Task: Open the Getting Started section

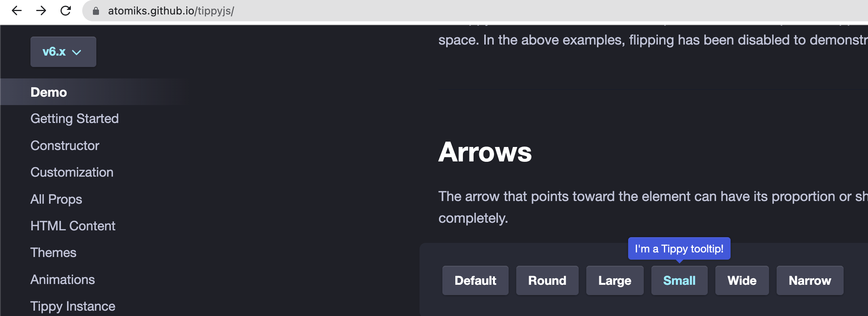Action: [75, 119]
